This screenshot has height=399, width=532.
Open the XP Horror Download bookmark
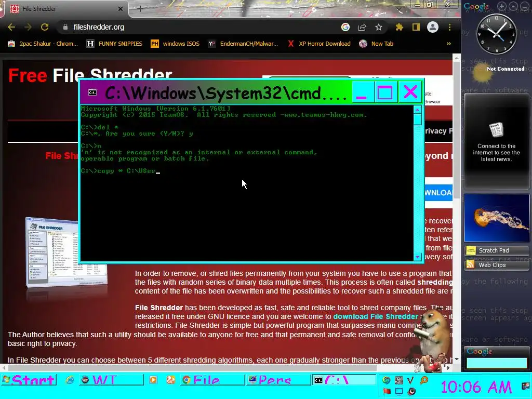pos(319,44)
